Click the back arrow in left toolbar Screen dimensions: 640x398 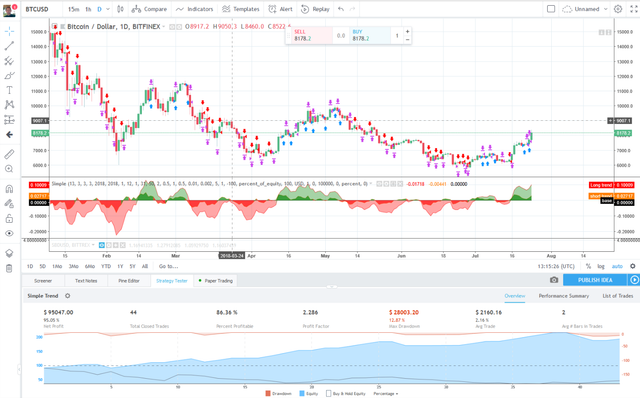point(9,135)
